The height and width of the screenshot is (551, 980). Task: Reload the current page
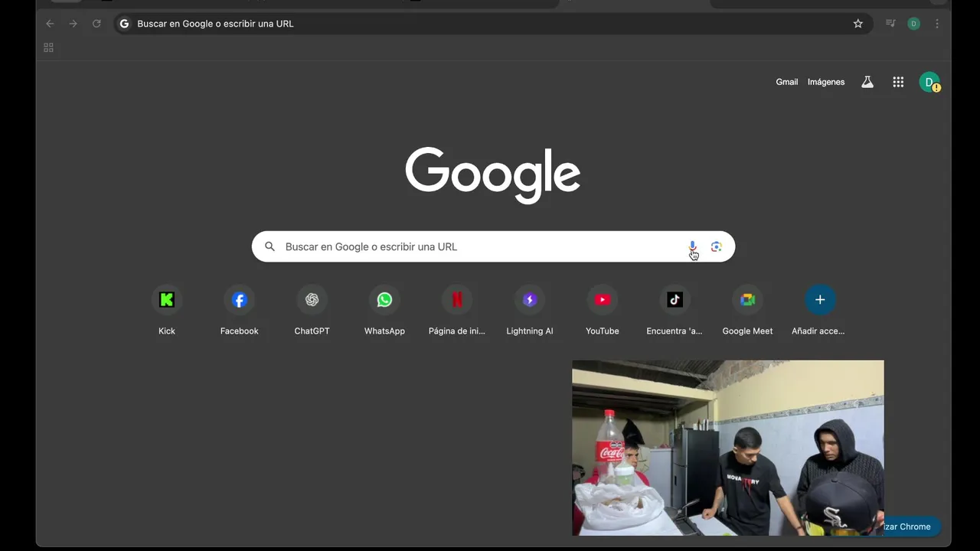click(x=96, y=24)
